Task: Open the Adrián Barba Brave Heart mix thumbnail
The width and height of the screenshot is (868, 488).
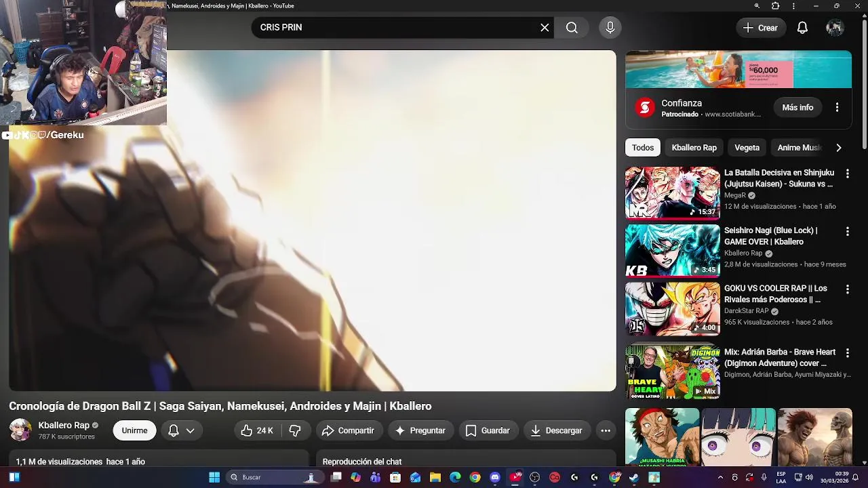Action: click(673, 372)
